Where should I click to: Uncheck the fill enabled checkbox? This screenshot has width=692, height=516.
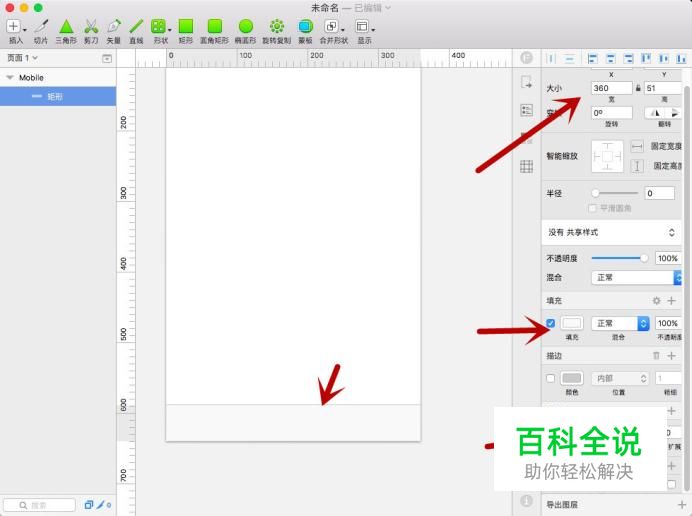[x=550, y=323]
